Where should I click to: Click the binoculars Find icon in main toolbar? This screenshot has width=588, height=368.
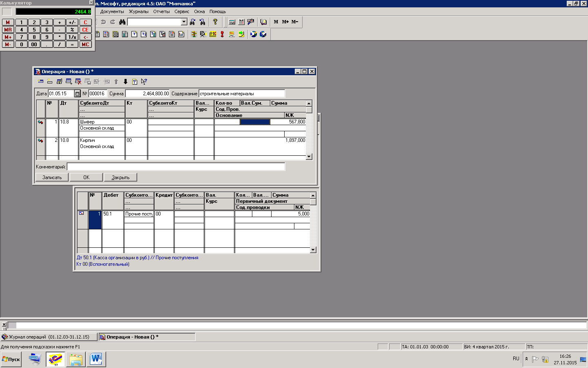(x=122, y=22)
